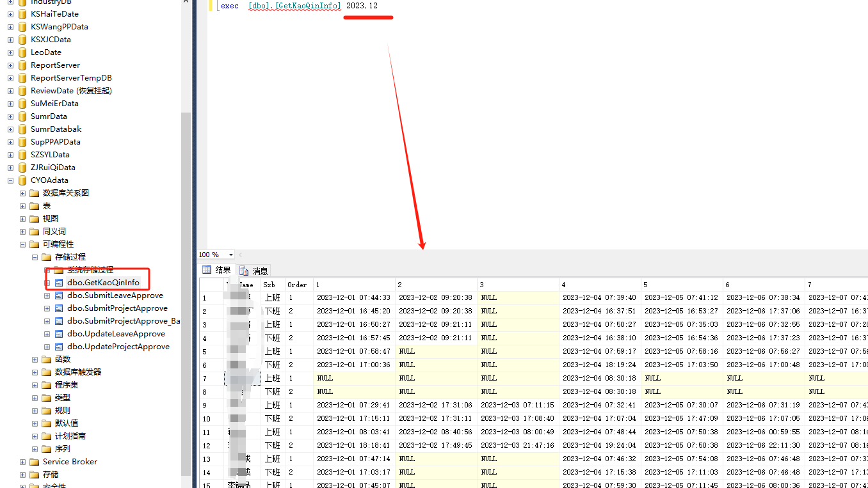868x488 pixels.
Task: Expand the SumrData database node
Action: (10, 116)
